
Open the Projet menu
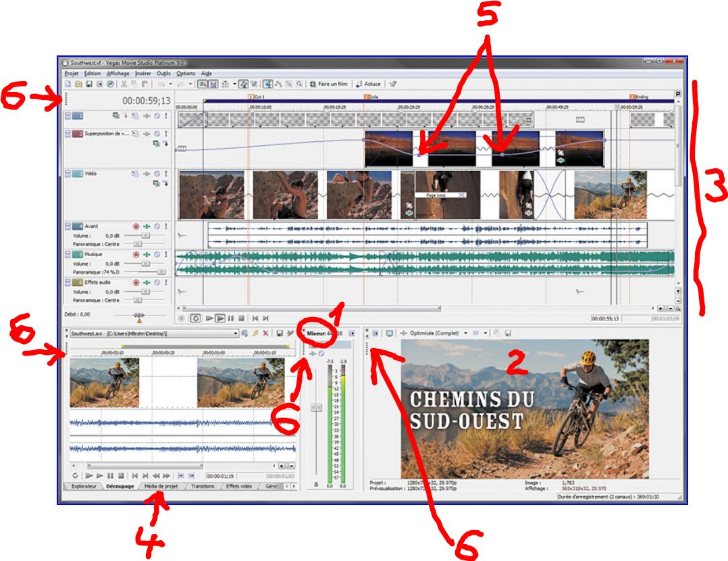72,74
